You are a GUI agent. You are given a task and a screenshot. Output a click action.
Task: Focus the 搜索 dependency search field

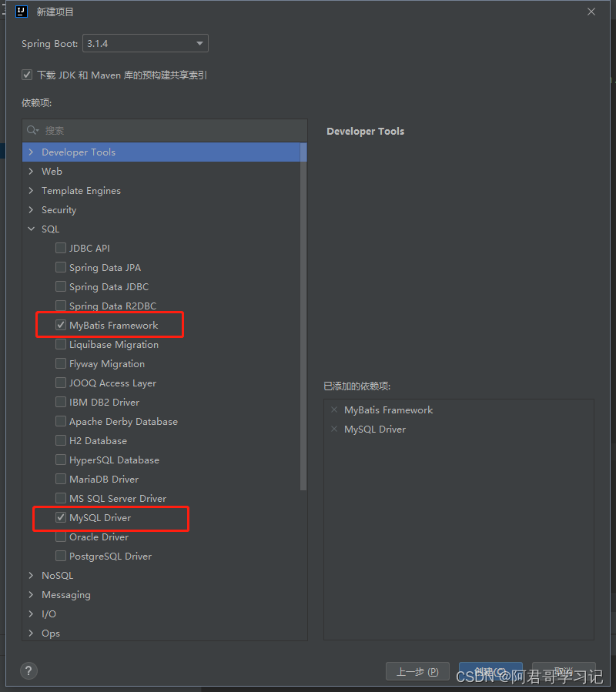pos(165,130)
